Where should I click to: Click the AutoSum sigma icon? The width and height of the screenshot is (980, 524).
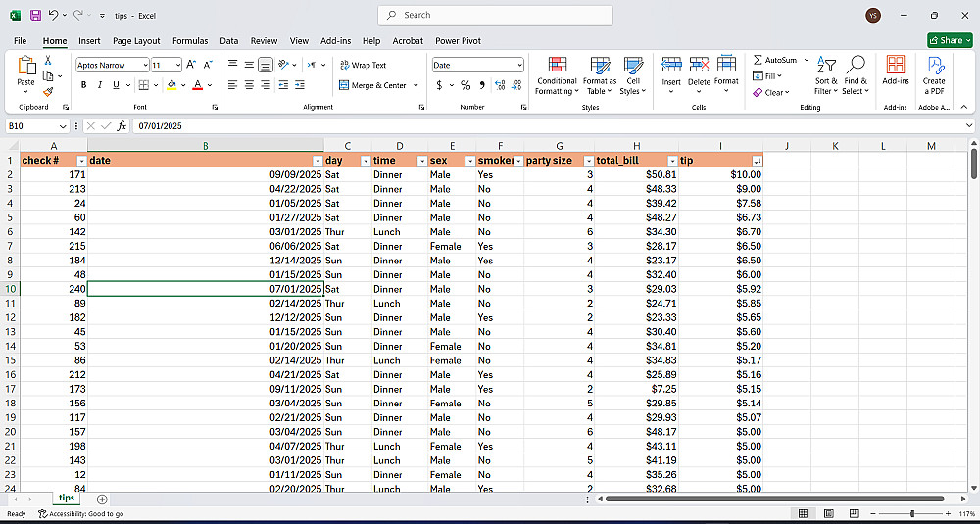(x=759, y=60)
